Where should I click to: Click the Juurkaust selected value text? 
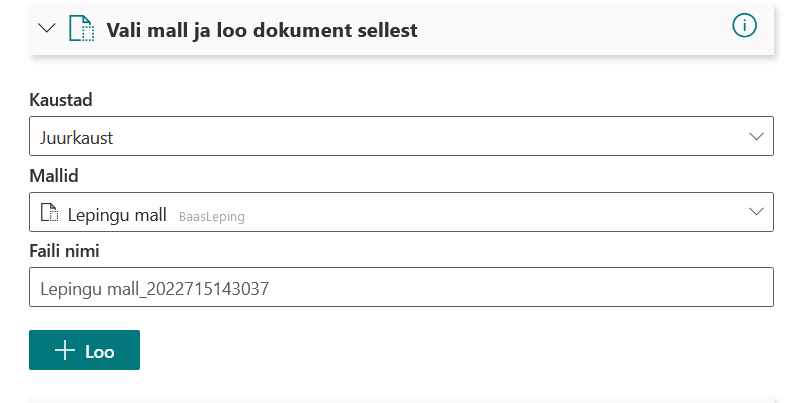click(76, 137)
